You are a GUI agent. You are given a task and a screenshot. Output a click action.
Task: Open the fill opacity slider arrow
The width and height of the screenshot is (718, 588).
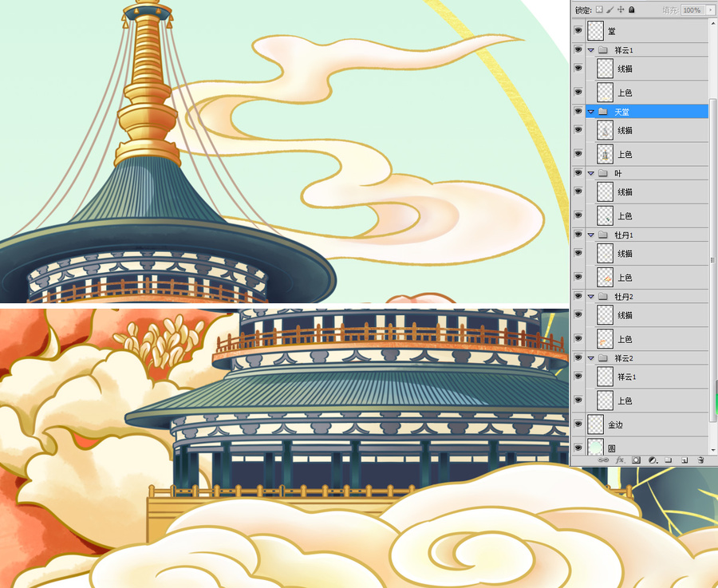tap(710, 10)
